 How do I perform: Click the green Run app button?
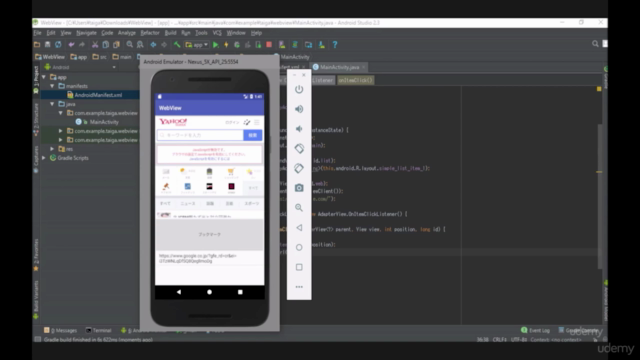point(216,44)
